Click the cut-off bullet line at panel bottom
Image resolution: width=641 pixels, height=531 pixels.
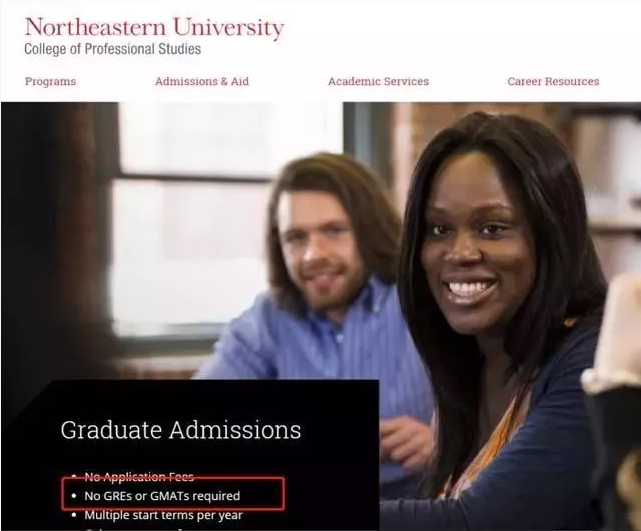coord(135,529)
